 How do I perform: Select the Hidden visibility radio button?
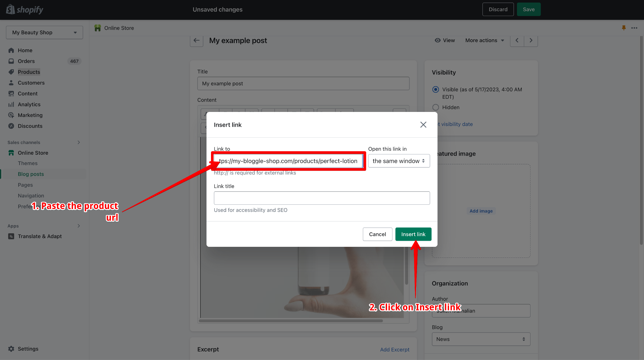click(x=436, y=107)
